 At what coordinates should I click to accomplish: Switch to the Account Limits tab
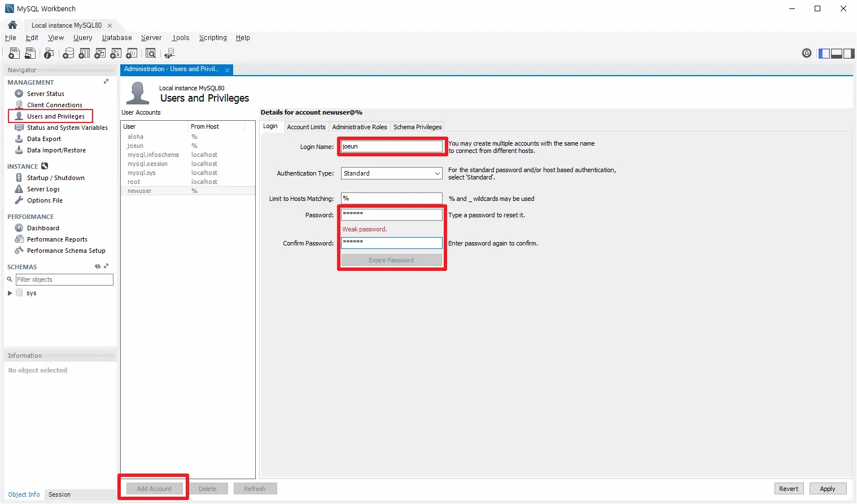coord(306,127)
